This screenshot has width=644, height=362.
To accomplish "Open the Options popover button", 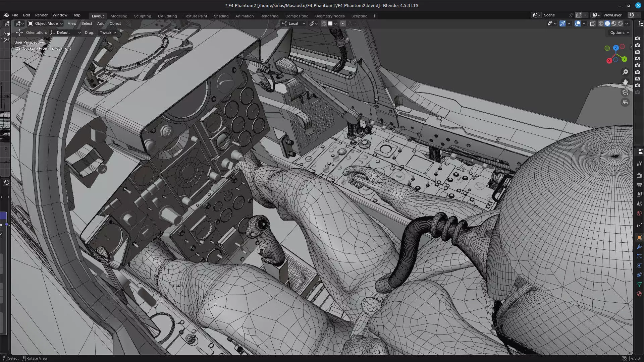I will [619, 33].
